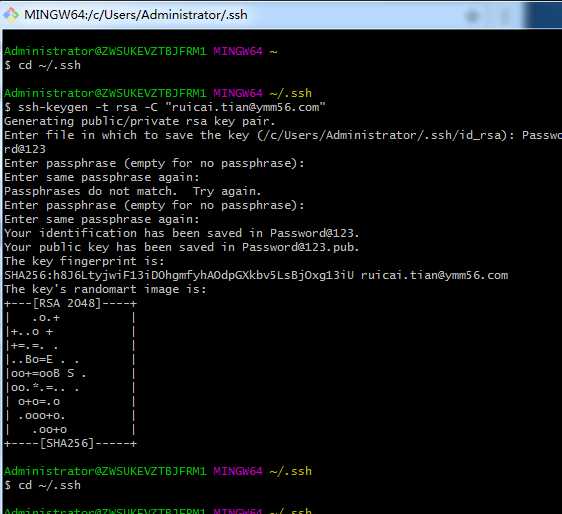Click the 'oo+=ooB S .' randomart row
Screen dimensions: 562x514
click(x=70, y=373)
